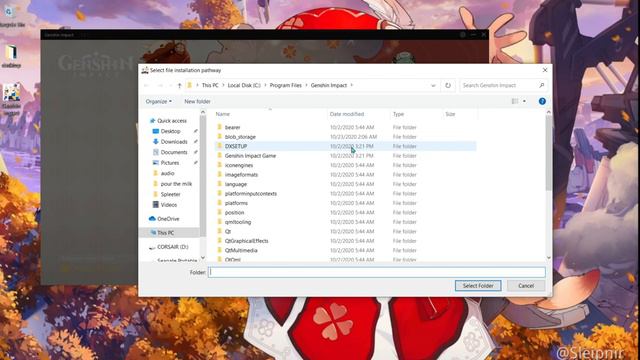Navigate to This PC breadcrumb
The height and width of the screenshot is (360, 640).
point(210,85)
